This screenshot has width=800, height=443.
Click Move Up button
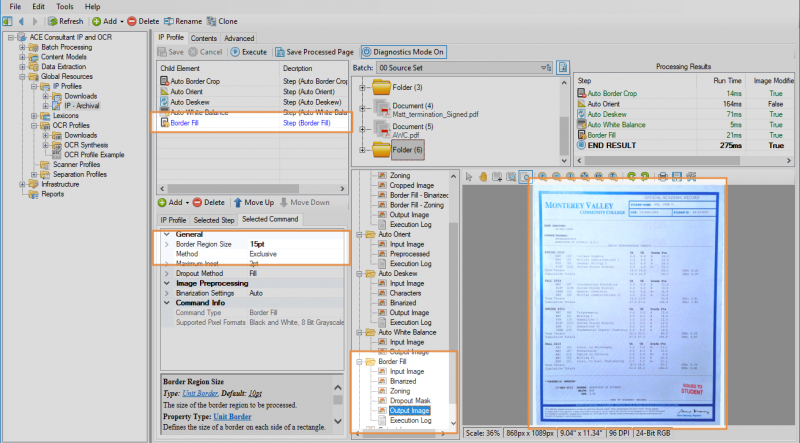(x=254, y=203)
